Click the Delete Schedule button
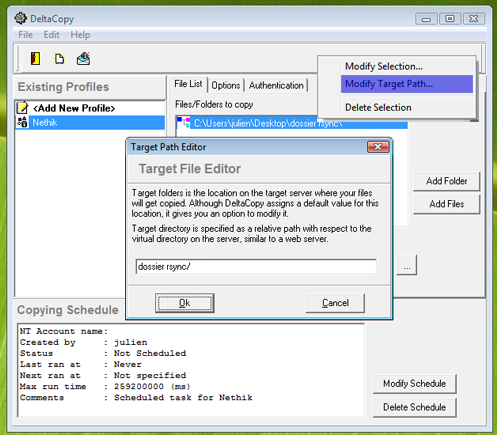This screenshot has width=497, height=435. [x=414, y=407]
